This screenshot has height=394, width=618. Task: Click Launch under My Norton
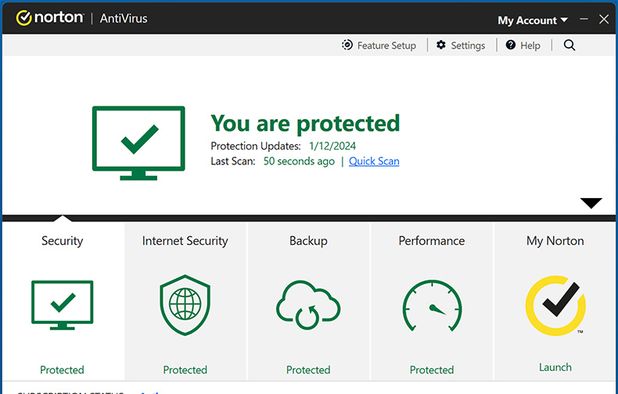click(555, 367)
